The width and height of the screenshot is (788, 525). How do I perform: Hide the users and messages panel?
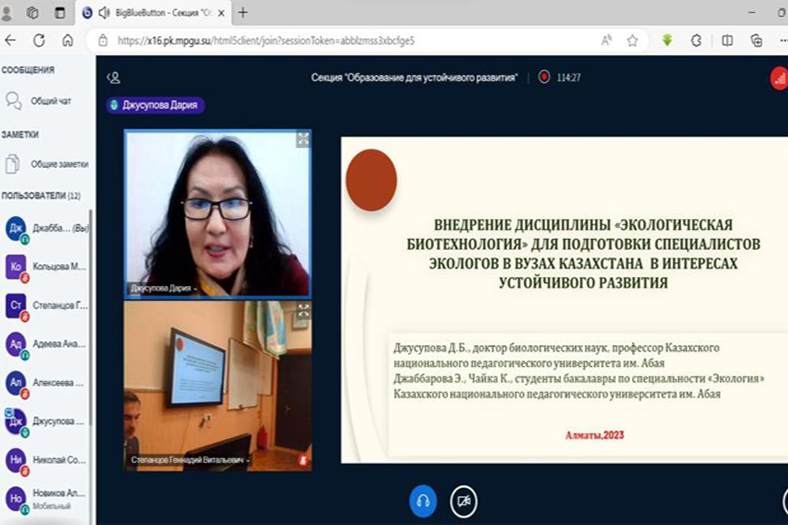click(x=114, y=77)
